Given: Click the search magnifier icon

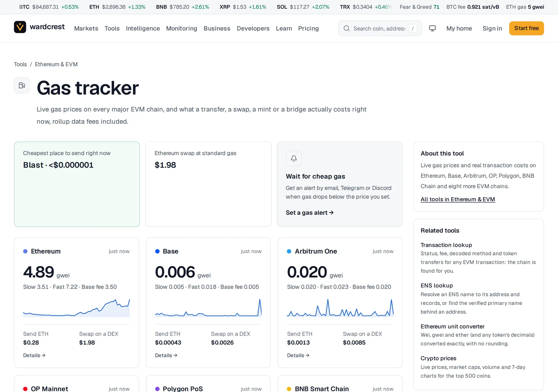Looking at the screenshot, I should click(x=346, y=28).
